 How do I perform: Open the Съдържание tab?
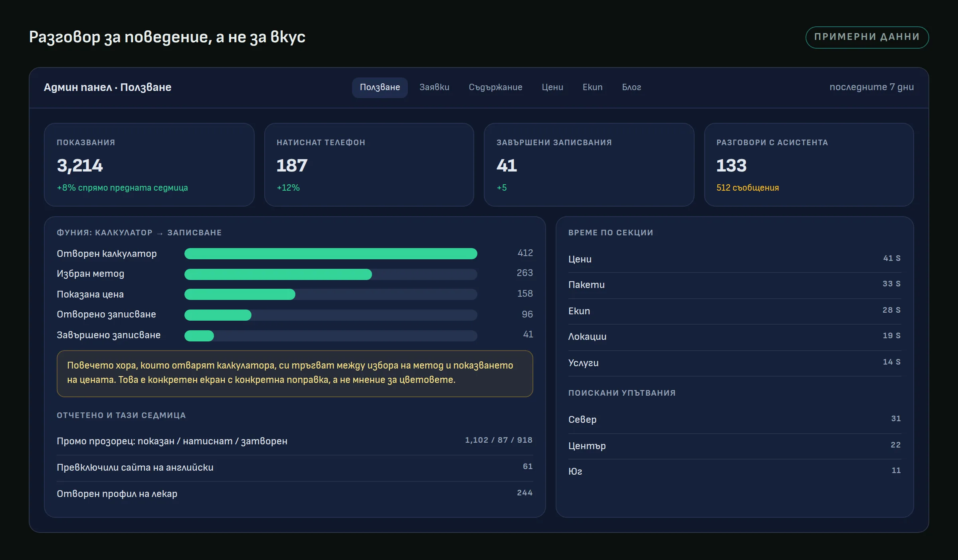[x=495, y=87]
